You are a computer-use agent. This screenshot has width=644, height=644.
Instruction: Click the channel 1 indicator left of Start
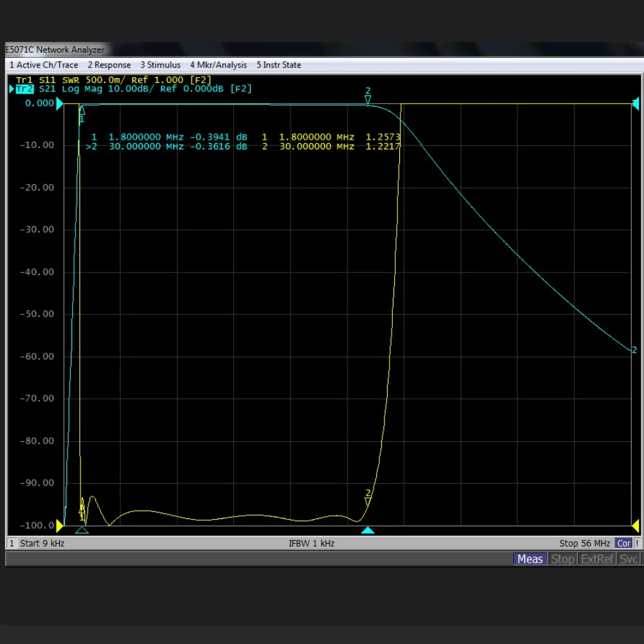click(12, 544)
